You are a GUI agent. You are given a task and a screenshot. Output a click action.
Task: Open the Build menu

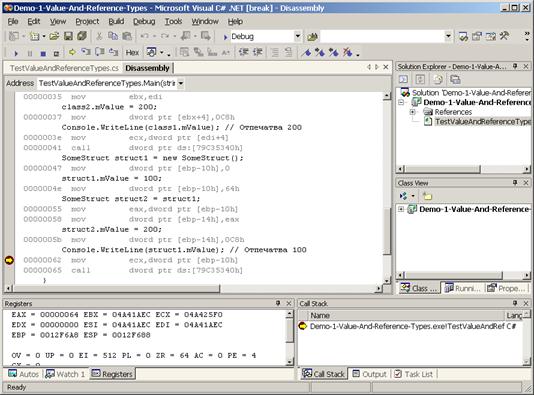click(116, 21)
